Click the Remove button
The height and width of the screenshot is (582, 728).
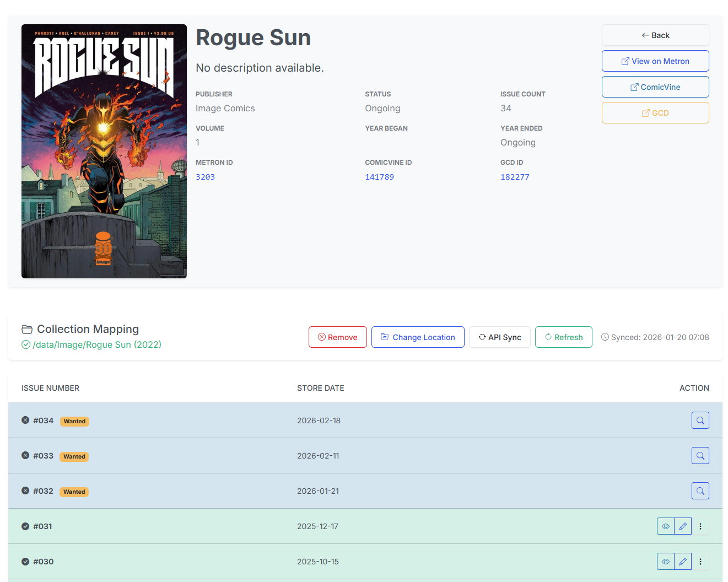(337, 337)
